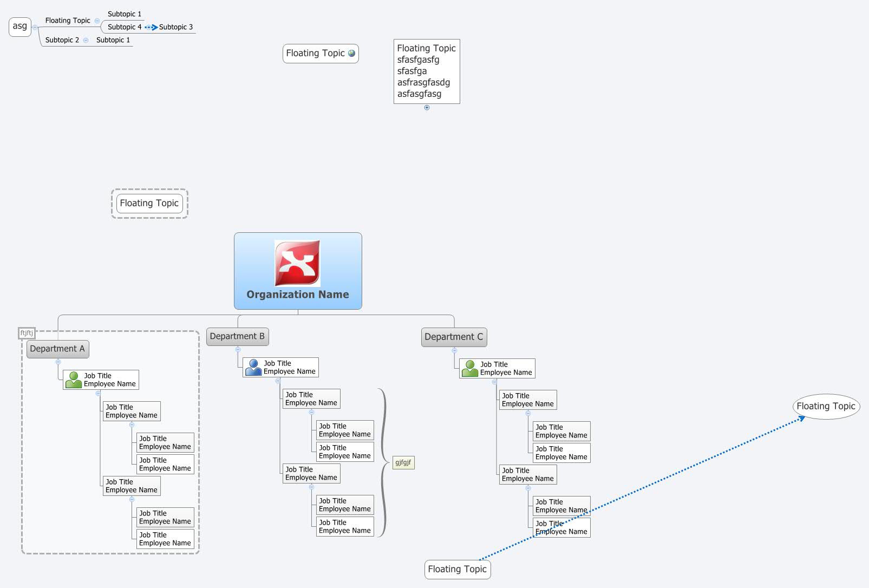869x588 pixels.
Task: Select the Floating Topic ellipse on the right
Action: (x=825, y=406)
